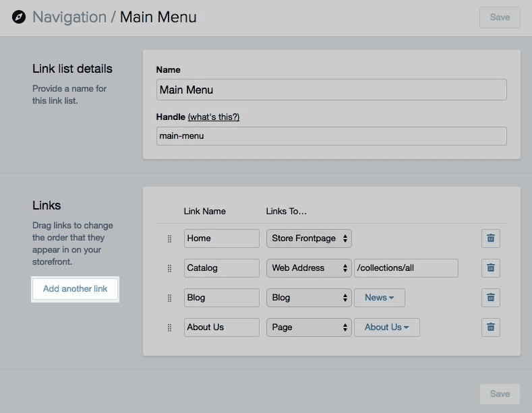This screenshot has width=532, height=413.
Task: Remove the About Us link via trash icon
Action: [490, 327]
